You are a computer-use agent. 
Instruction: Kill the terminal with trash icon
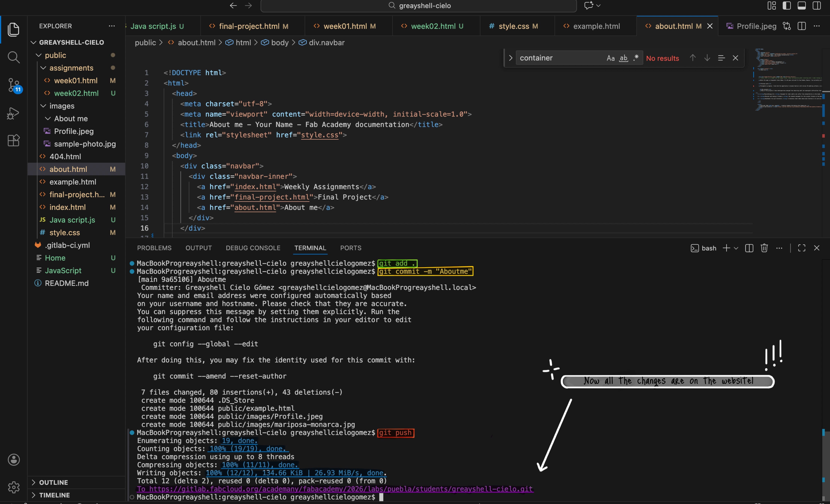764,248
